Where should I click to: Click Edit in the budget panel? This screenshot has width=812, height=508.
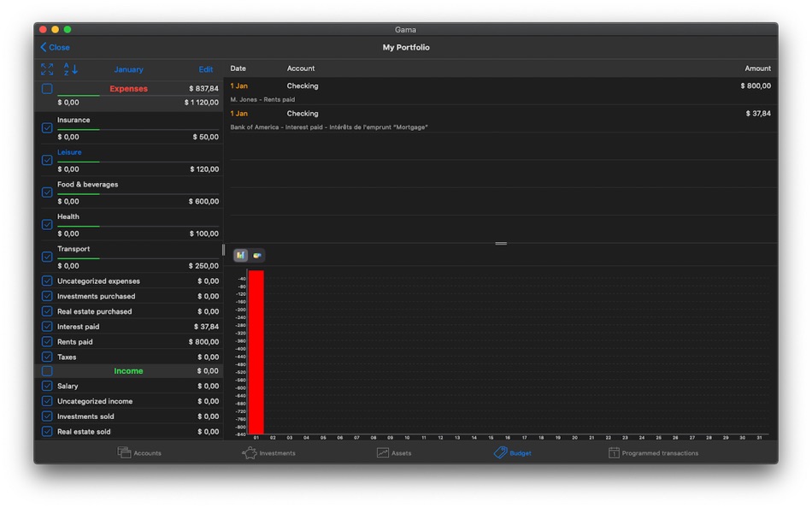pos(206,69)
